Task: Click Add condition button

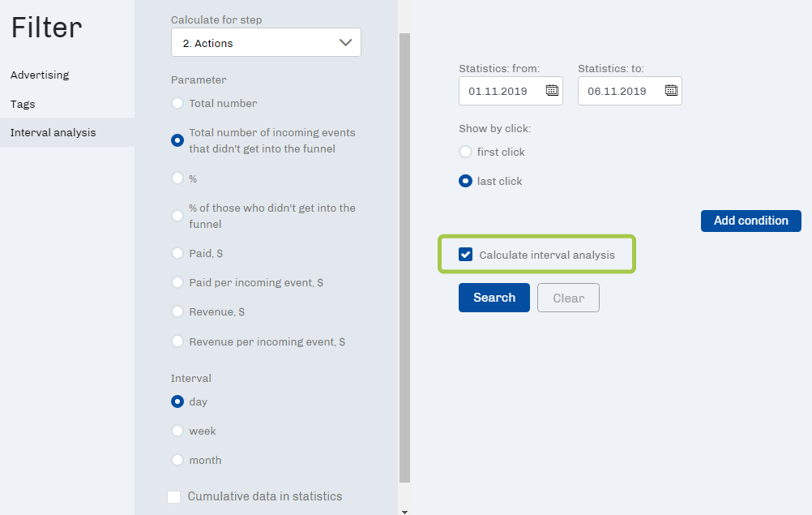Action: pyautogui.click(x=751, y=221)
